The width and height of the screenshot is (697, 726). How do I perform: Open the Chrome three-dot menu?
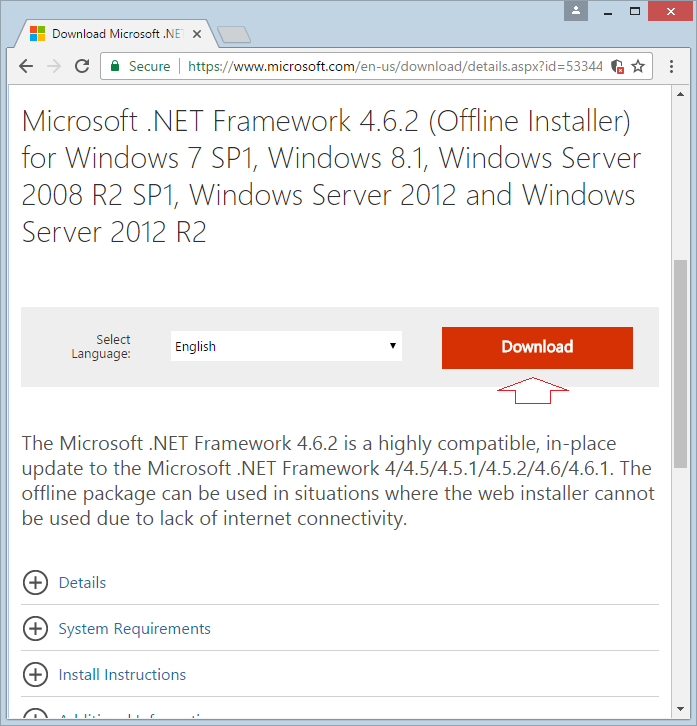click(671, 67)
